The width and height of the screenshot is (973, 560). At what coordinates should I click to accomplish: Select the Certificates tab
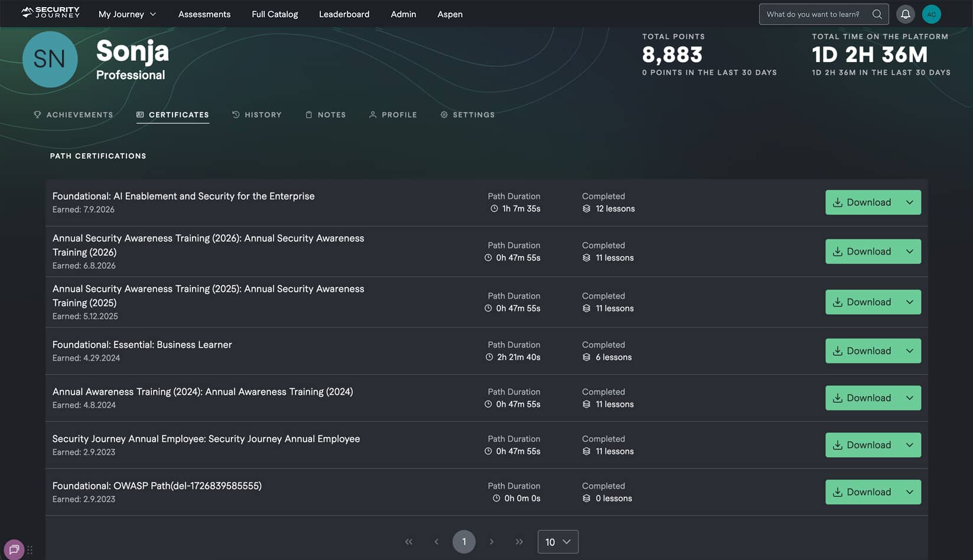173,115
